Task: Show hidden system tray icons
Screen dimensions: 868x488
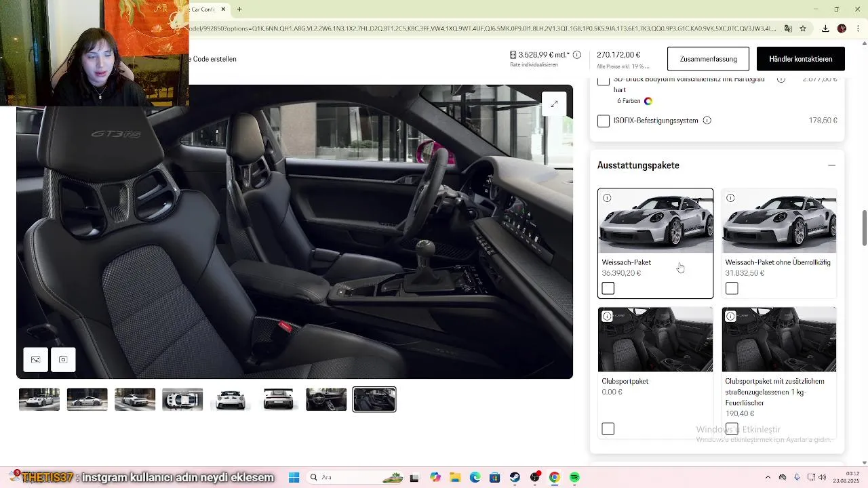Action: click(x=768, y=477)
